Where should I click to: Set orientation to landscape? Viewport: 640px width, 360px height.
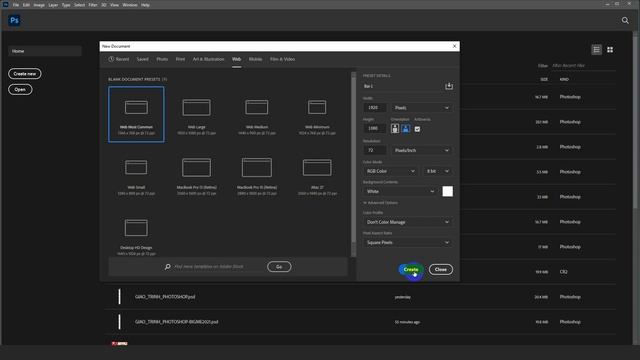pyautogui.click(x=406, y=129)
